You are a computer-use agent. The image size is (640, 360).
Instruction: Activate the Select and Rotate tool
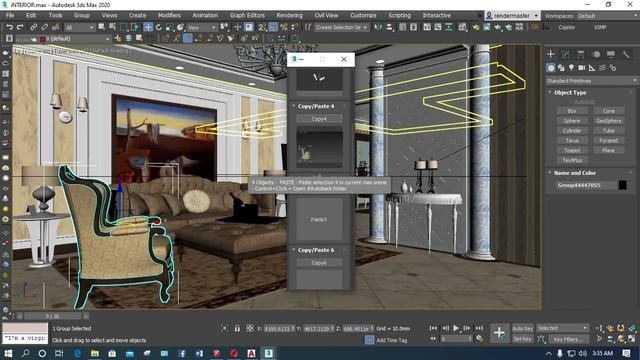[159, 27]
